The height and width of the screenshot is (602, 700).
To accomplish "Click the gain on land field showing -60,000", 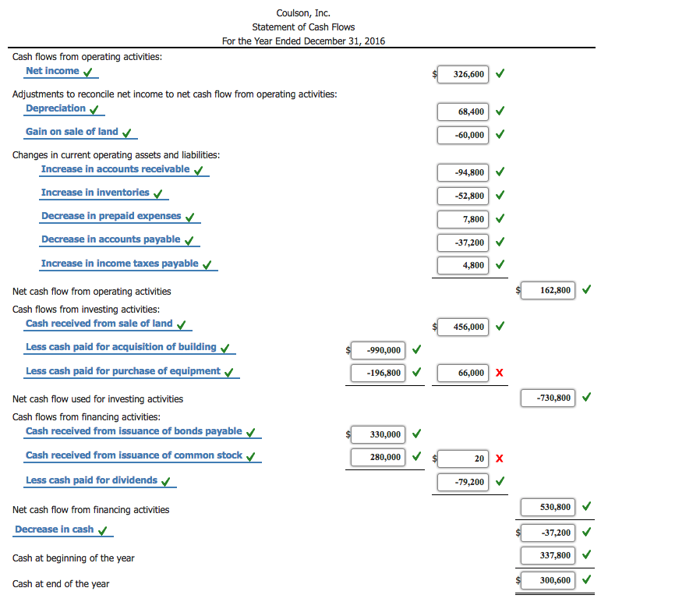I will (463, 135).
